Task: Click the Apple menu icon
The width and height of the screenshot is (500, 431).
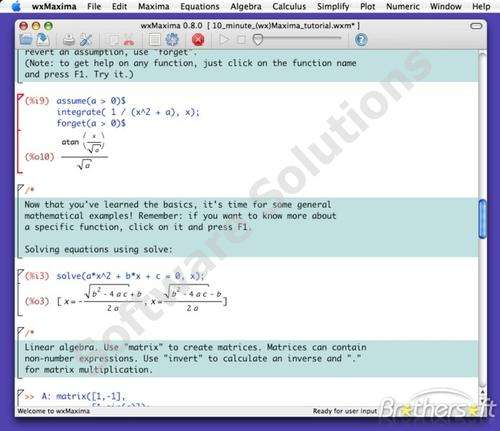Action: [16, 6]
